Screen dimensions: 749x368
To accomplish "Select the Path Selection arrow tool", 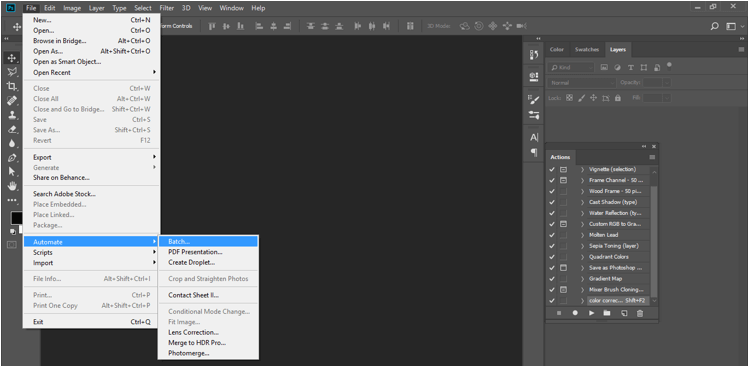I will [x=12, y=172].
